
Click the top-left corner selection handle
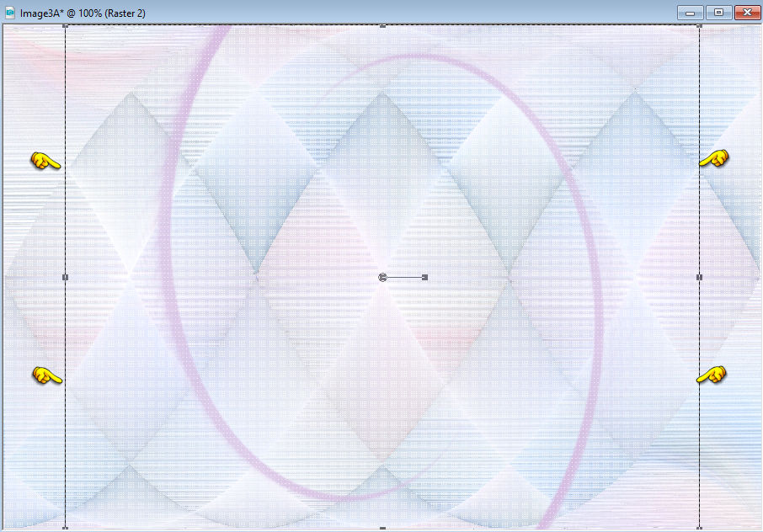(66, 26)
